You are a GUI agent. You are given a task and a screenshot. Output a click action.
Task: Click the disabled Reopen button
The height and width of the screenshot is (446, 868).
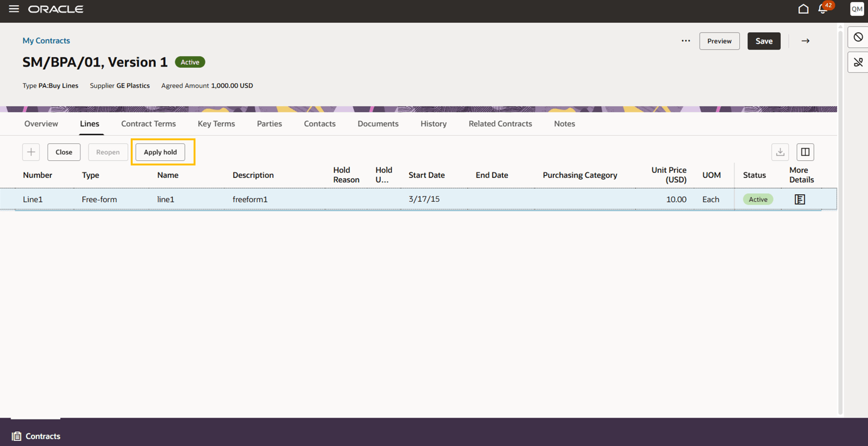(108, 152)
